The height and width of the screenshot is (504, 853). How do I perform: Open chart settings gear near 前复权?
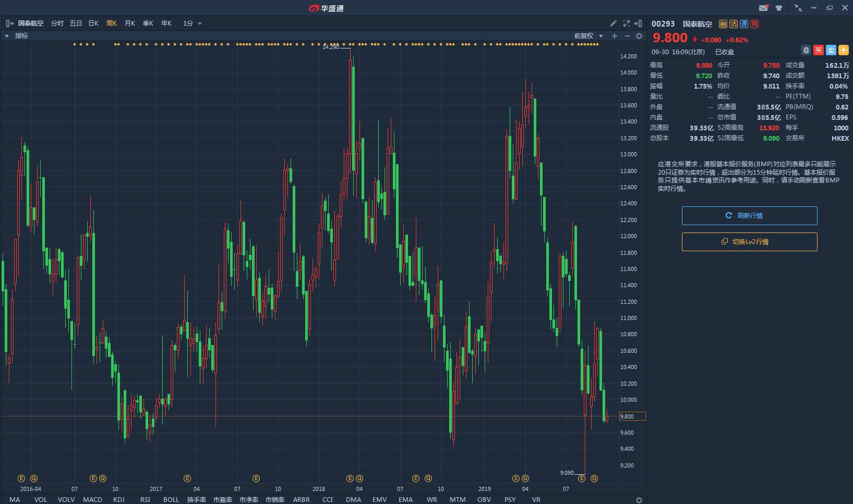[x=639, y=36]
